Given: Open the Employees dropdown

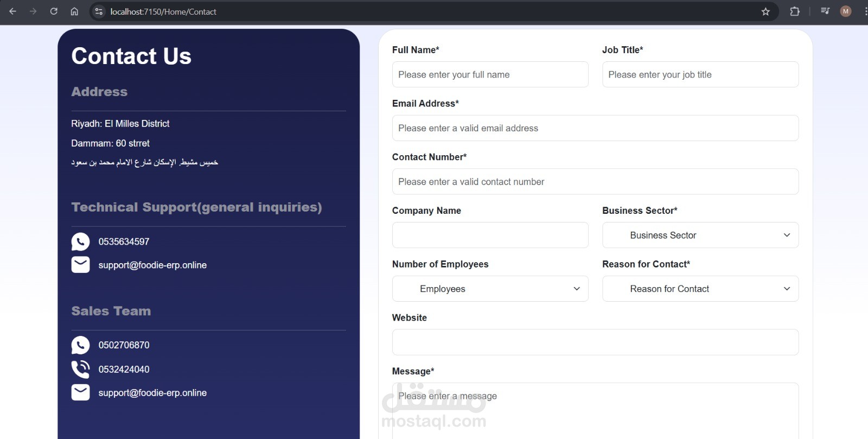Looking at the screenshot, I should click(x=490, y=289).
